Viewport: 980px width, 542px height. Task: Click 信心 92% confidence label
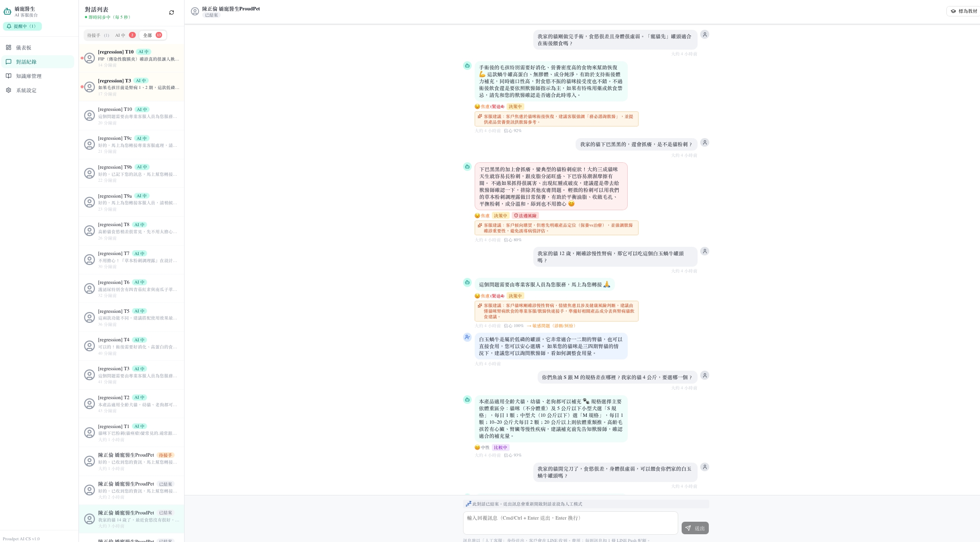pyautogui.click(x=513, y=131)
